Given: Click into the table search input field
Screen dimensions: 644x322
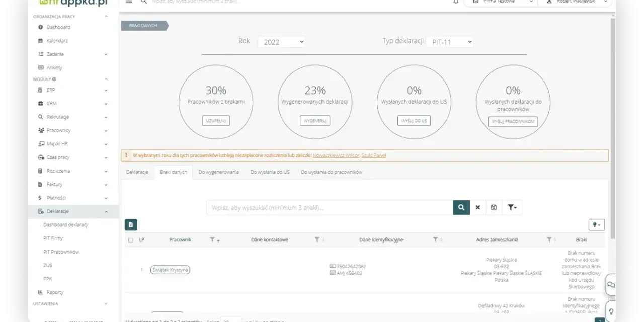Looking at the screenshot, I should coord(330,207).
